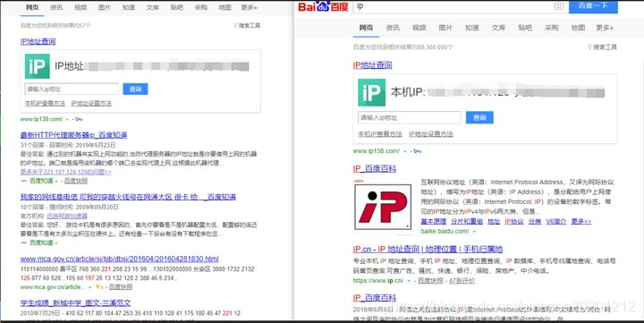Switch to 采购 tab in right window

tap(552, 28)
